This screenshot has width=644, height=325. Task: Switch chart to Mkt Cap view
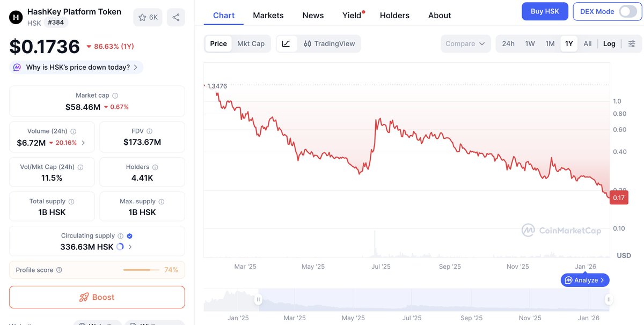tap(251, 43)
